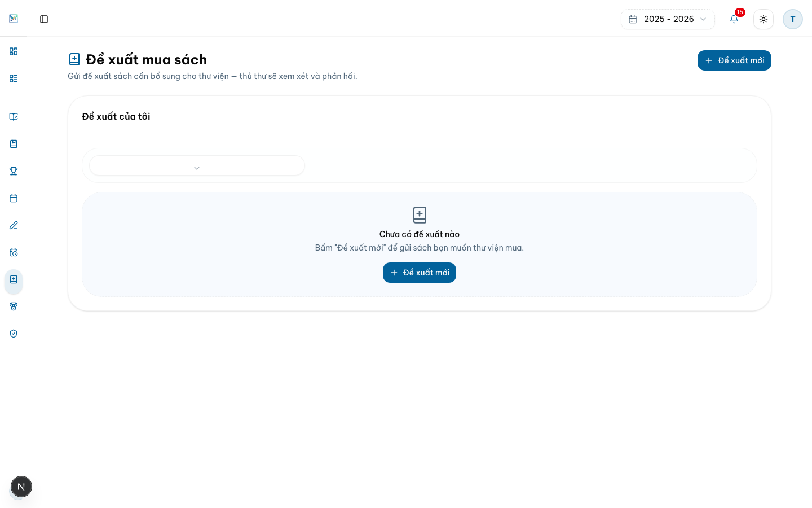Toggle light/dark theme sun button
Screen dimensions: 812x508
tap(764, 19)
